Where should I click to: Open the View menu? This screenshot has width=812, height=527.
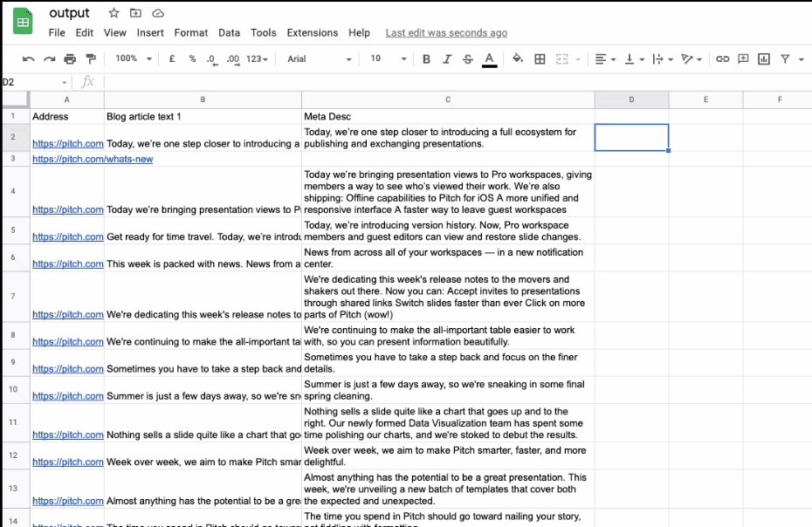tap(115, 32)
